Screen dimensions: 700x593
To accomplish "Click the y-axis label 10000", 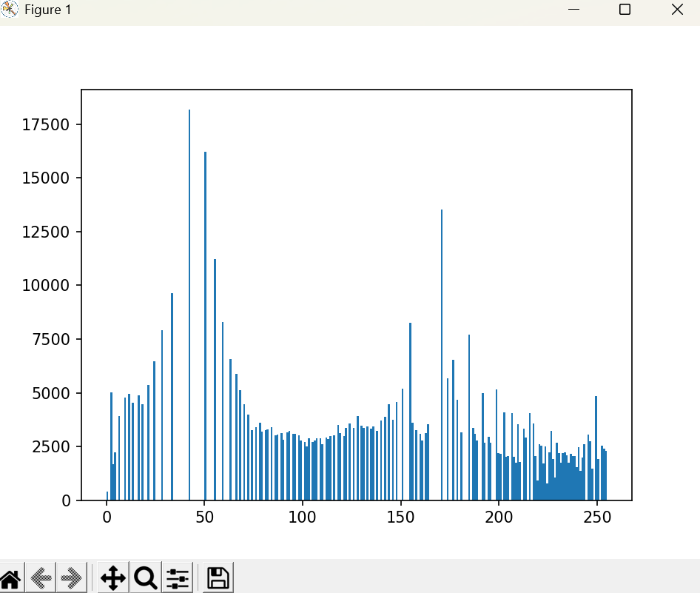I will coord(46,285).
